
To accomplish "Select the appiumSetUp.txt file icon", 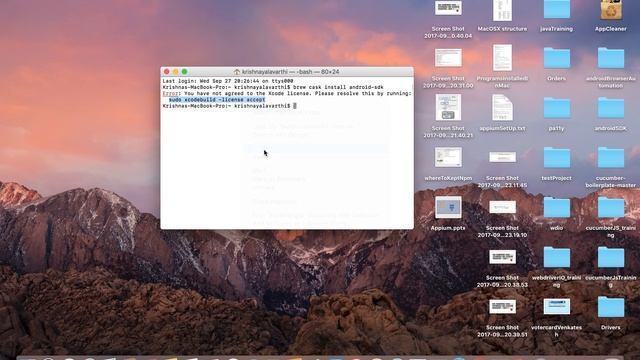I will (x=502, y=107).
